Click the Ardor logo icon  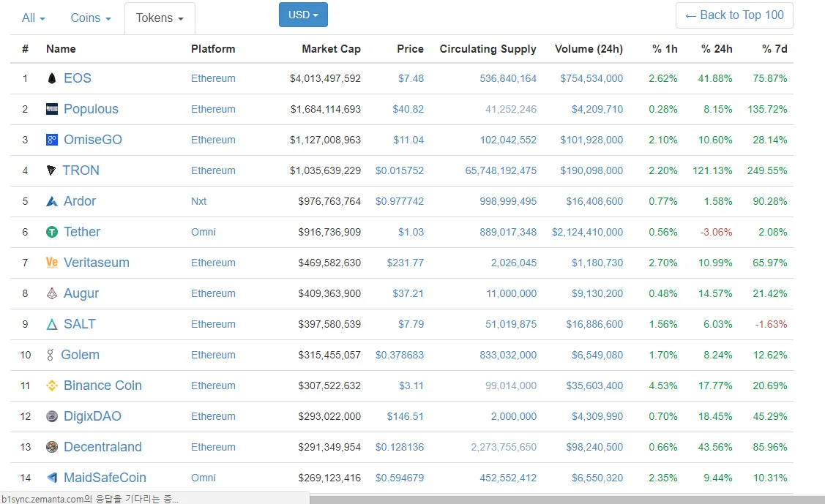pyautogui.click(x=51, y=201)
